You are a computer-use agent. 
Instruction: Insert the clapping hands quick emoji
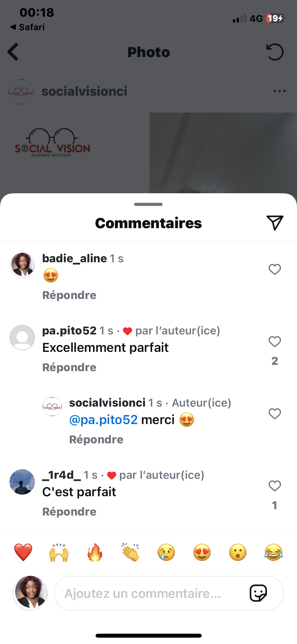tap(130, 552)
